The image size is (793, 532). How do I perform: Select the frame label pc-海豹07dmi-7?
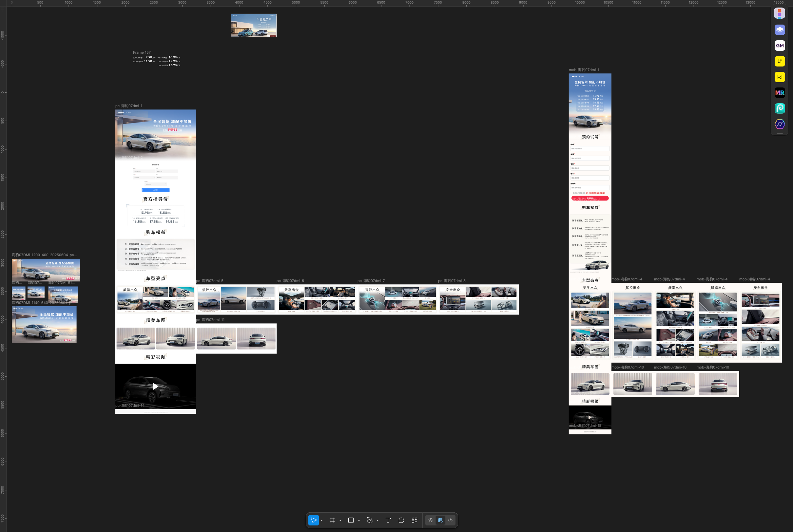click(x=371, y=281)
